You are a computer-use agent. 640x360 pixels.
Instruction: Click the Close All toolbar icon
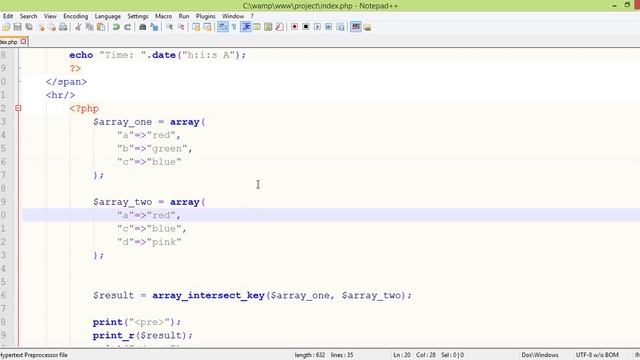[52, 27]
